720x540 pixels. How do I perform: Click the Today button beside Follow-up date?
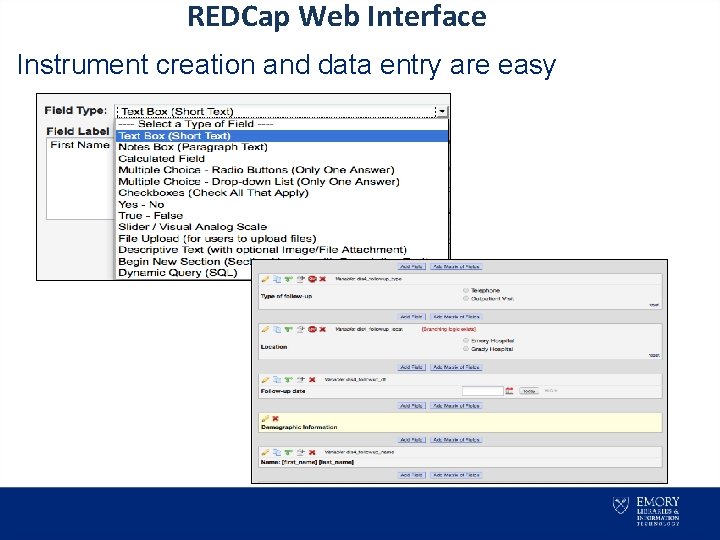coord(529,391)
